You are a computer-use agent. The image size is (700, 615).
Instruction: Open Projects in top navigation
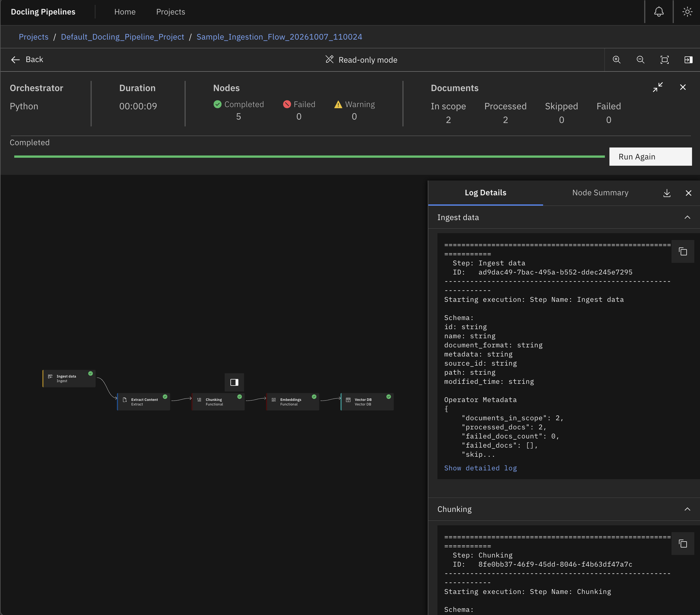coord(171,12)
